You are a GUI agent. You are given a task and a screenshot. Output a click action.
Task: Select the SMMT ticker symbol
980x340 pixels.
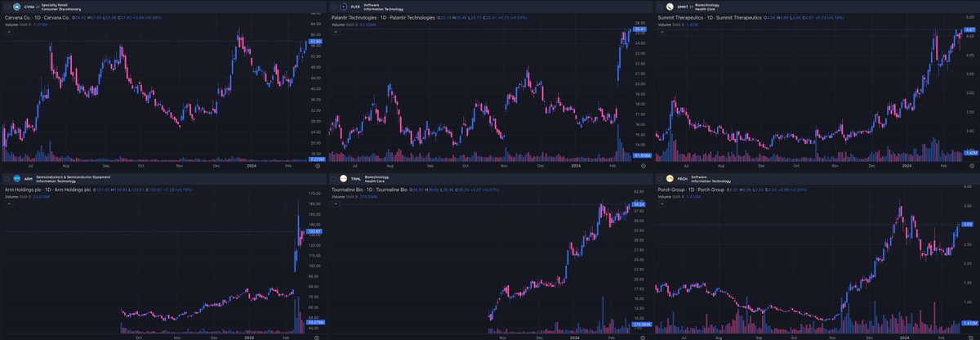pyautogui.click(x=683, y=7)
